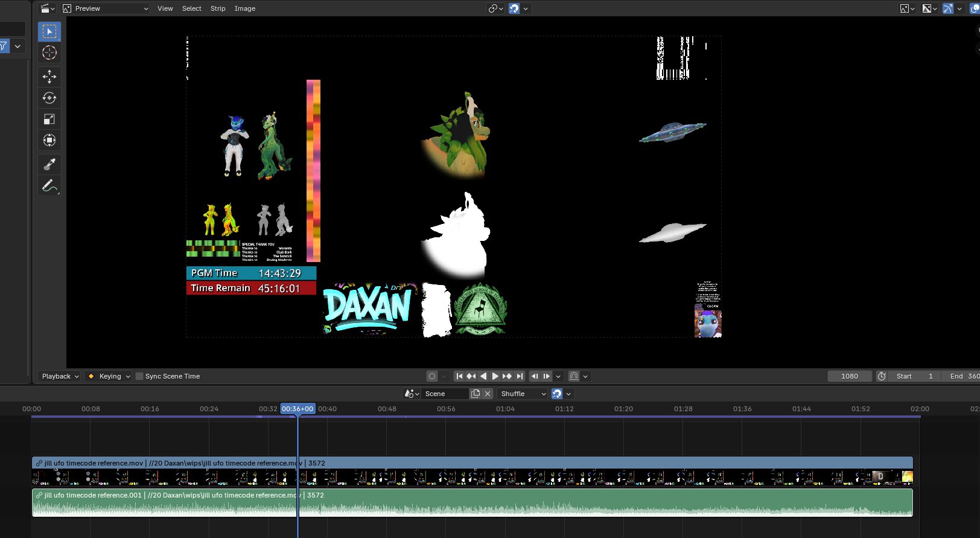This screenshot has height=538, width=980.
Task: Select the Move tool
Action: 49,76
